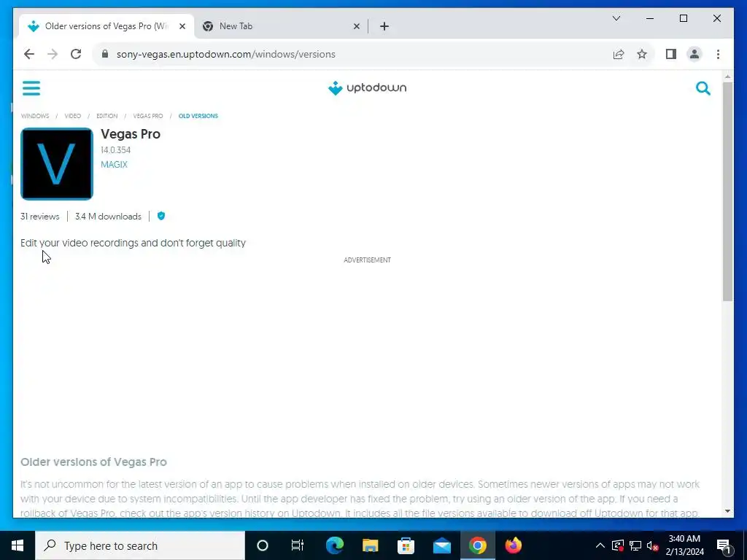Open Chrome three-dot menu
The height and width of the screenshot is (560, 747).
coord(718,54)
